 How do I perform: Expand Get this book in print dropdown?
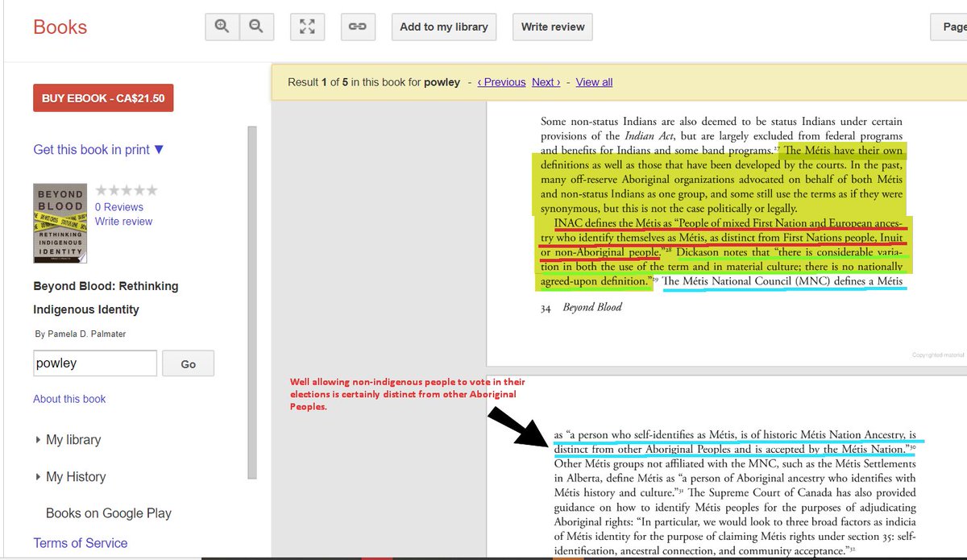(98, 149)
